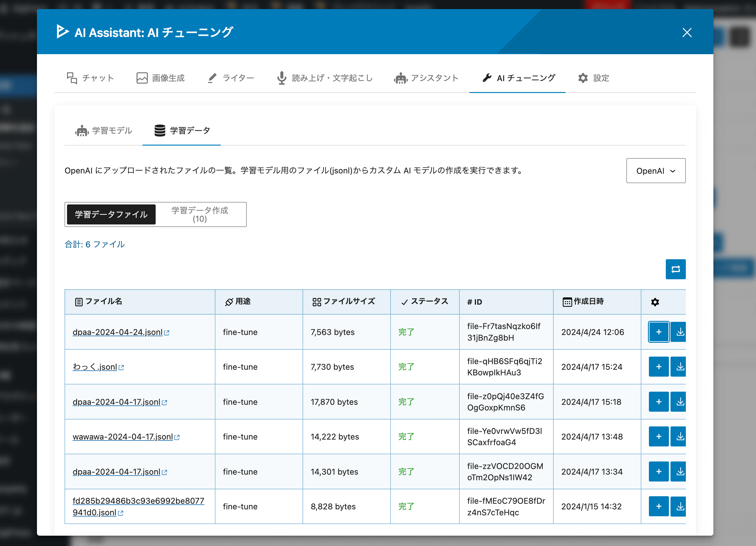Click plus button for wawawa-2024-04-17.jsonl row
Viewport: 756px width, 546px height.
[658, 436]
